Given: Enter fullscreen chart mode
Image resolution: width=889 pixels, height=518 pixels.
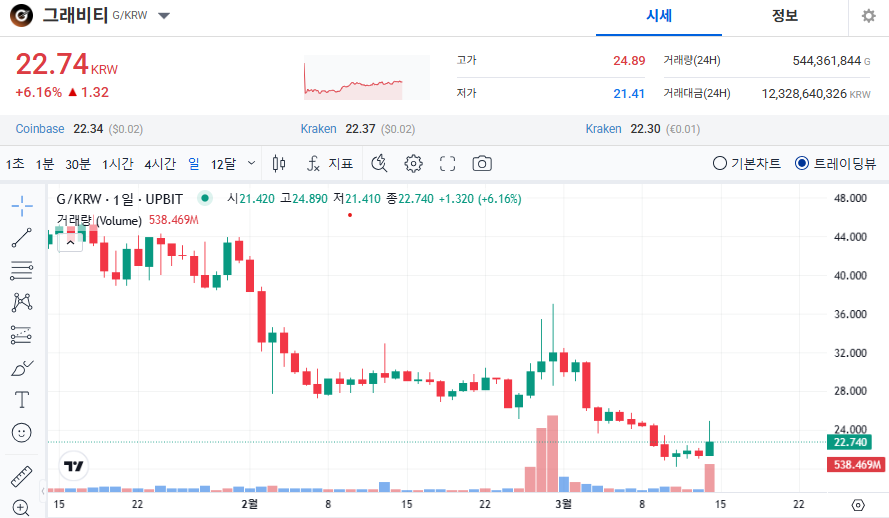Looking at the screenshot, I should tap(447, 164).
